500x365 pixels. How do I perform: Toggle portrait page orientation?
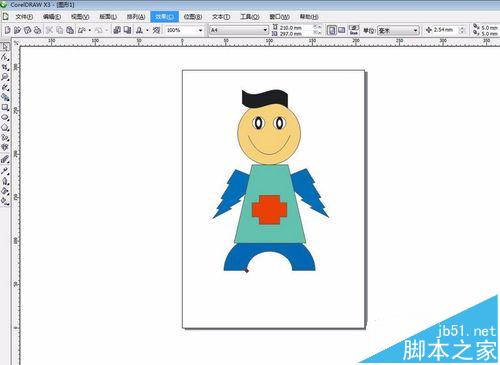point(332,30)
